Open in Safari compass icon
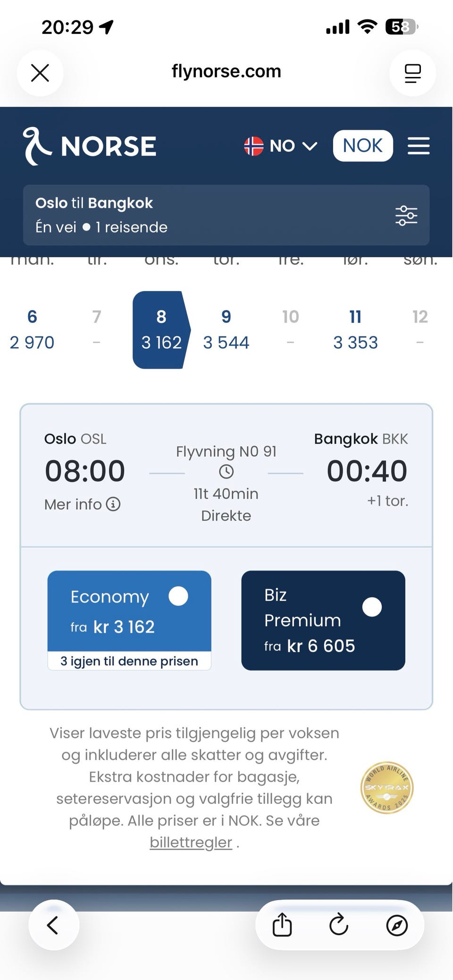 pos(397,925)
